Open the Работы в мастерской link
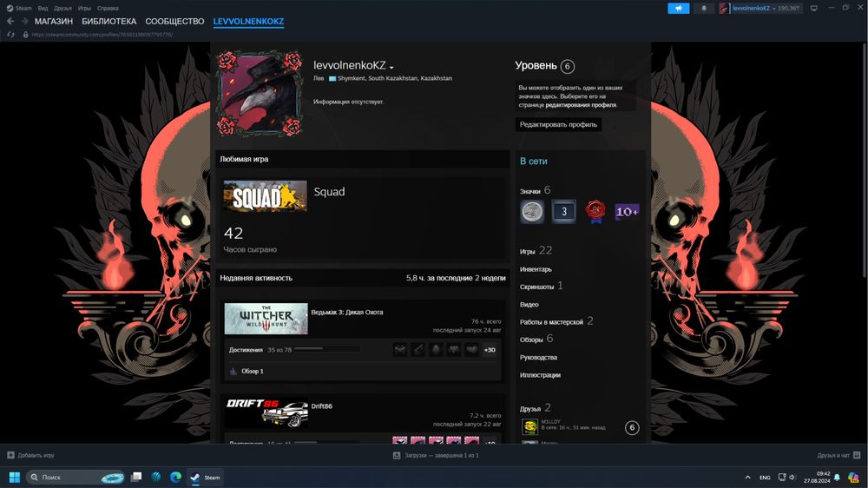This screenshot has width=868, height=488. pos(551,322)
